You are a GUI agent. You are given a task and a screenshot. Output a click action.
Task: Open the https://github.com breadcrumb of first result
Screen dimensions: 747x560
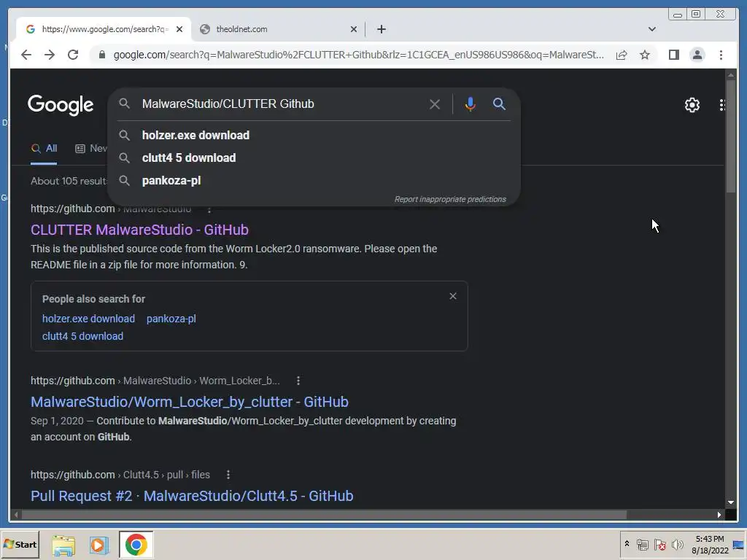[x=72, y=209]
